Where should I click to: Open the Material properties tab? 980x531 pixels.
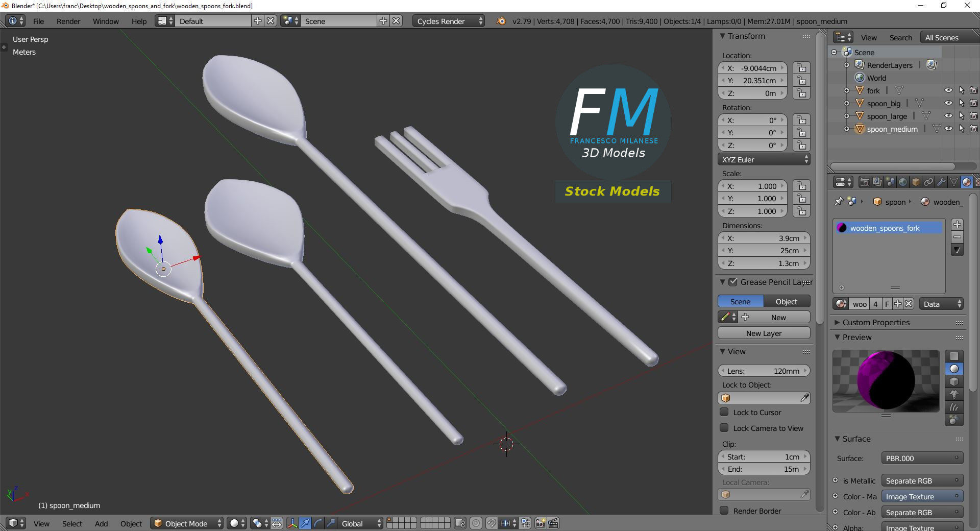pyautogui.click(x=967, y=182)
